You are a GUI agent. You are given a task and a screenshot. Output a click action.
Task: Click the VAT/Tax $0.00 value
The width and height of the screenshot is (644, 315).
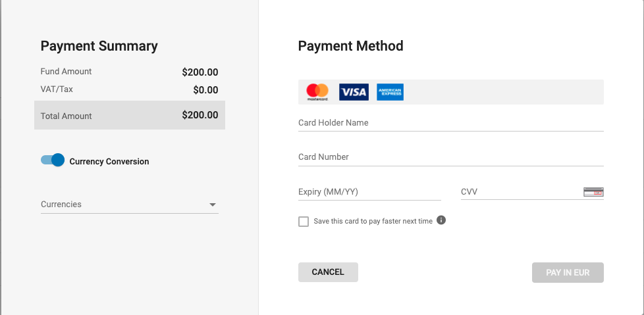click(205, 90)
